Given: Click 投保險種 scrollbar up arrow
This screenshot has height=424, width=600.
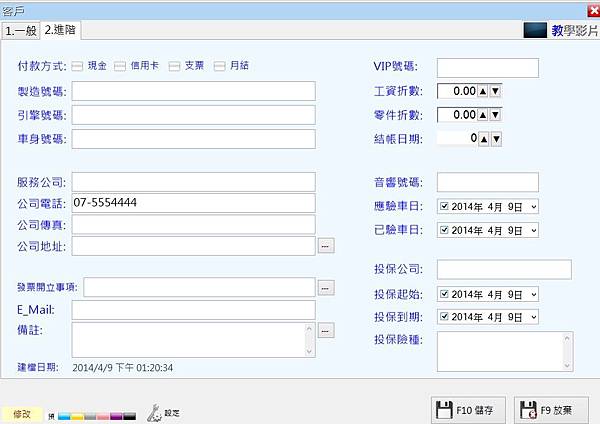Looking at the screenshot, I should click(x=567, y=338).
